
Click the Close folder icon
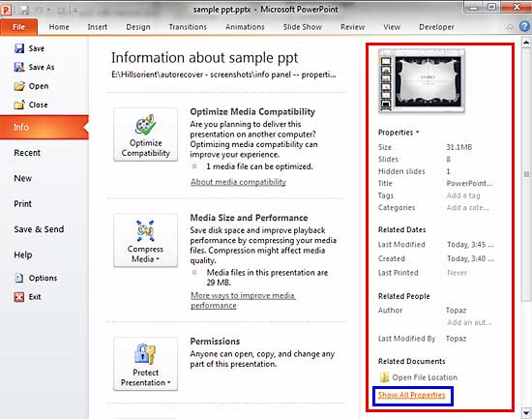(x=19, y=105)
